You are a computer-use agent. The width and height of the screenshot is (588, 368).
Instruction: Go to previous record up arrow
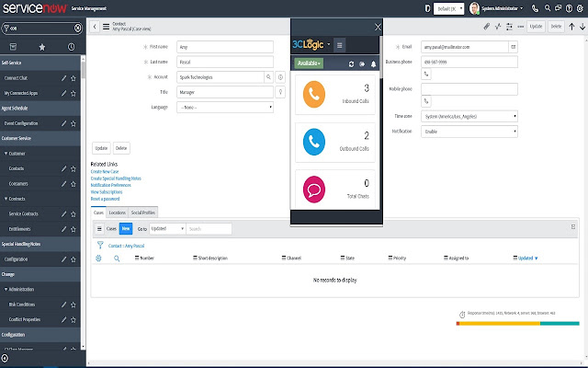[571, 27]
